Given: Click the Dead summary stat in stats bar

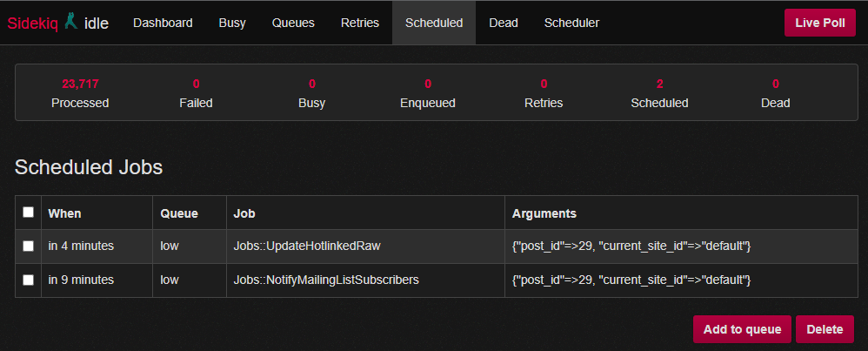Looking at the screenshot, I should pos(776,93).
